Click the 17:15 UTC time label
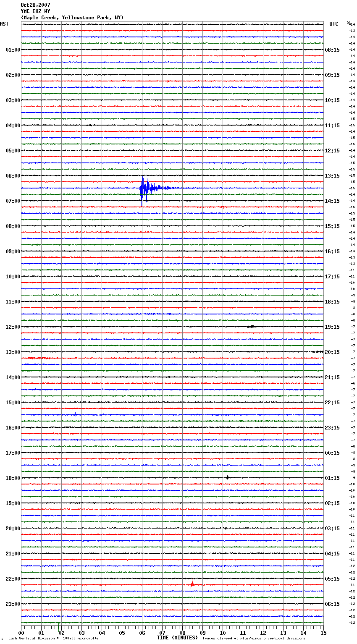This screenshot has height=644, width=357. (x=332, y=277)
